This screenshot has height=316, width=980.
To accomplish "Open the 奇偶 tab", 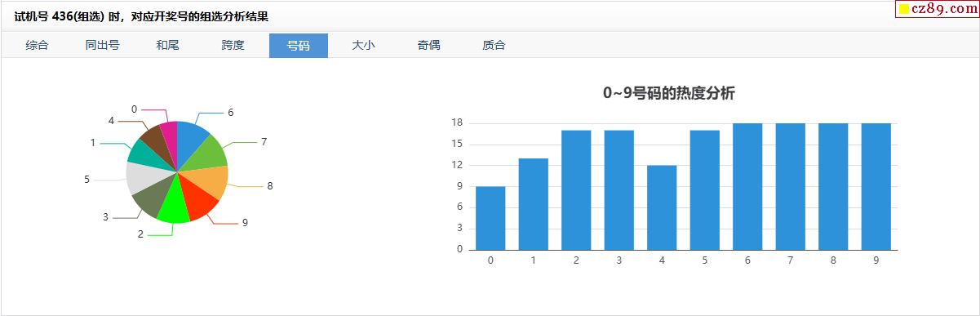I will 429,46.
